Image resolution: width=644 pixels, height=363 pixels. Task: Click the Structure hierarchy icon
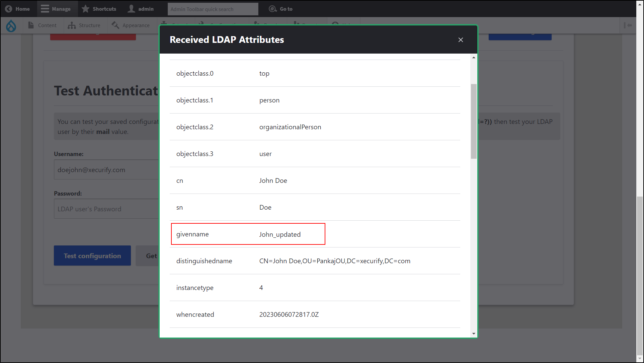[x=72, y=25]
